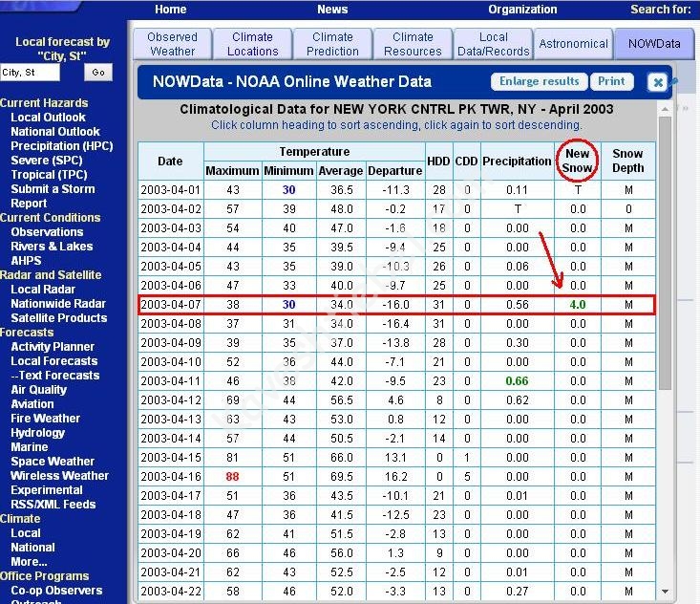Image resolution: width=700 pixels, height=604 pixels.
Task: Open the Air Quality forecast link
Action: point(38,390)
